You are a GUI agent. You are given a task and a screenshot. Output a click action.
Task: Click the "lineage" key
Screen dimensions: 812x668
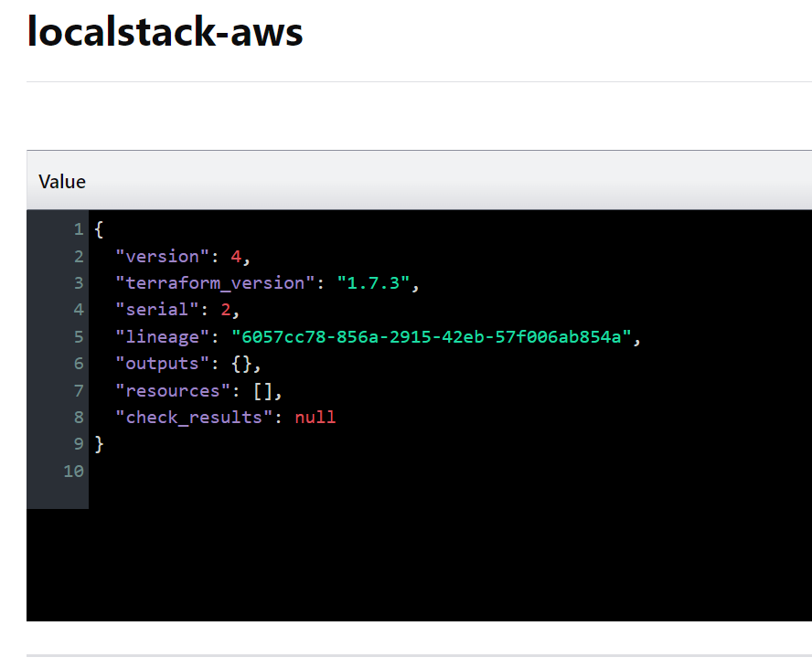click(162, 337)
